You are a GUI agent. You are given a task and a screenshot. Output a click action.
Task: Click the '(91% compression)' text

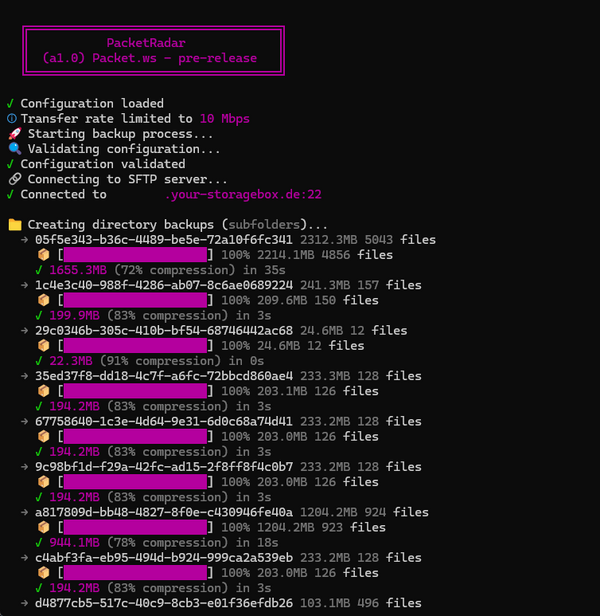(x=160, y=361)
